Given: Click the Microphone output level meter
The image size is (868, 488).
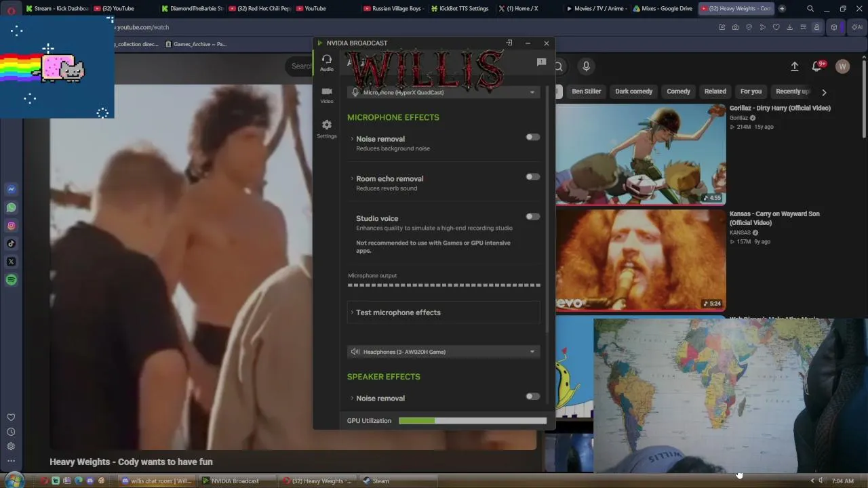Looking at the screenshot, I should point(444,285).
